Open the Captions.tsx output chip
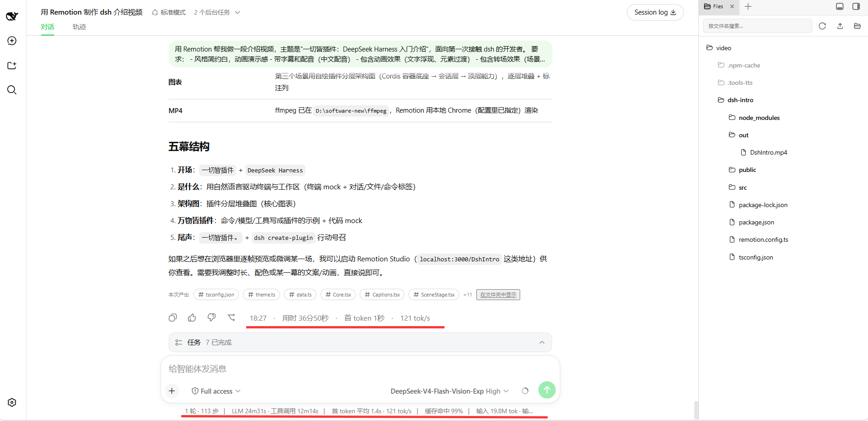 point(382,295)
